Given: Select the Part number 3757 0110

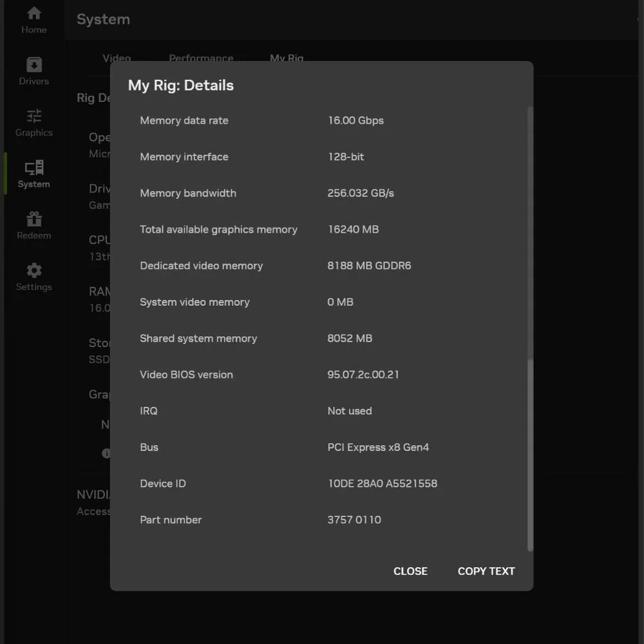Looking at the screenshot, I should 354,520.
